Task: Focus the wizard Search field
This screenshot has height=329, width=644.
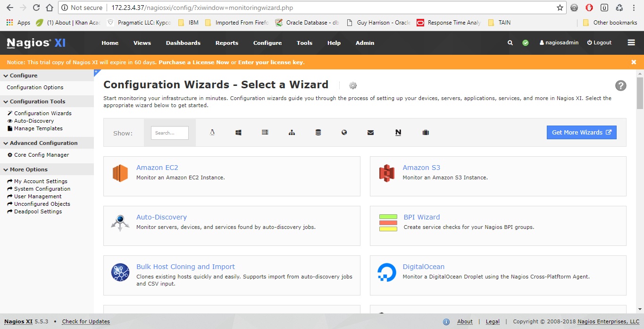Action: pos(170,133)
